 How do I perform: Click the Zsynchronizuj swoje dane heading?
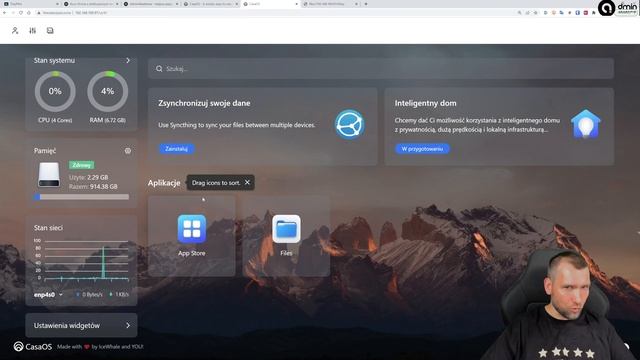pos(204,103)
